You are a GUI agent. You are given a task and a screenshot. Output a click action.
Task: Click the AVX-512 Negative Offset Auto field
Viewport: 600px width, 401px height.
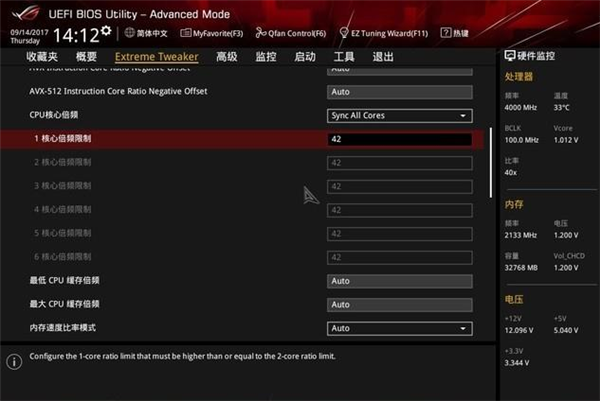pos(400,92)
